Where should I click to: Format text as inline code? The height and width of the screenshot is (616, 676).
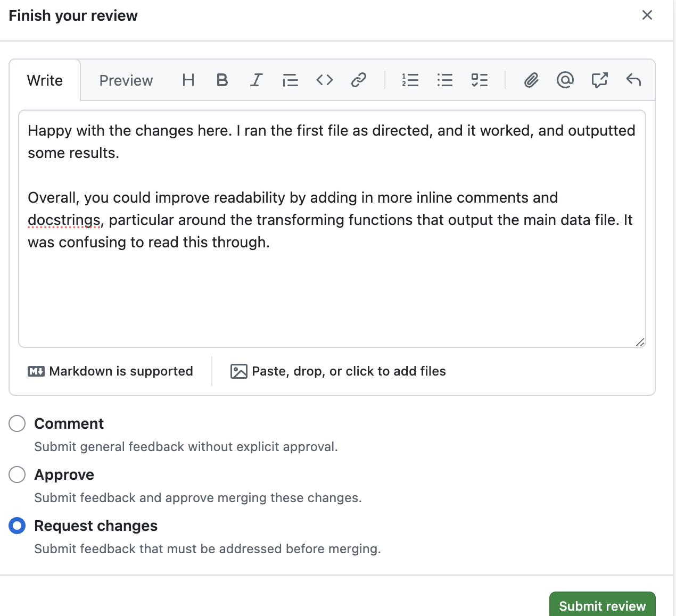click(324, 80)
